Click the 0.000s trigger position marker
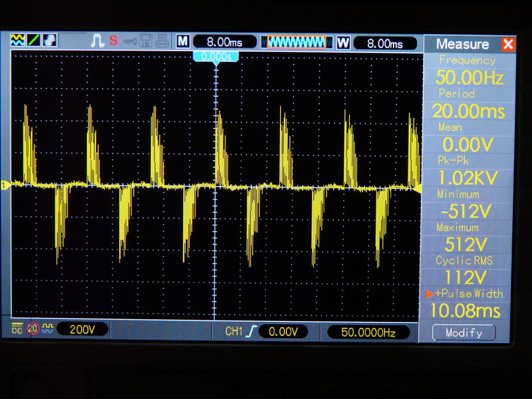This screenshot has height=399, width=532. tap(215, 57)
